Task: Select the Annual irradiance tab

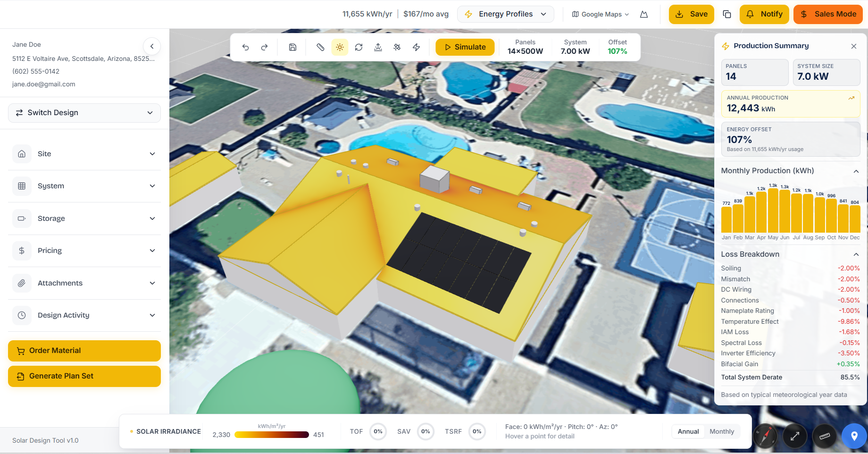Action: click(688, 431)
